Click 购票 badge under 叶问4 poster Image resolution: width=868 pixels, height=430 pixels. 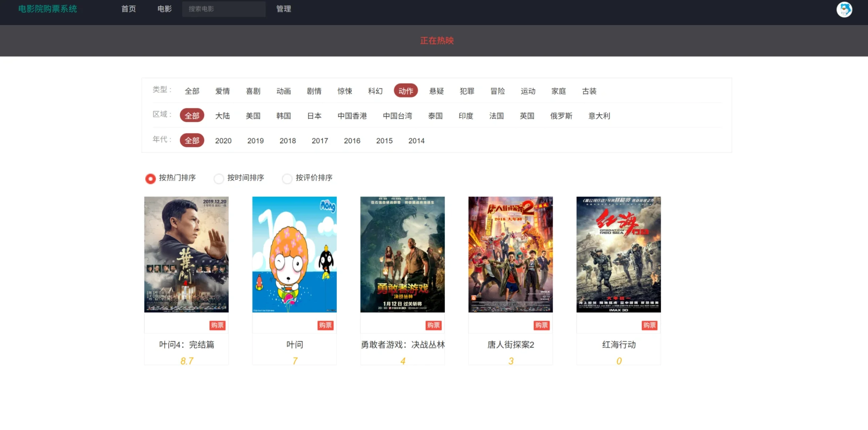(x=217, y=325)
